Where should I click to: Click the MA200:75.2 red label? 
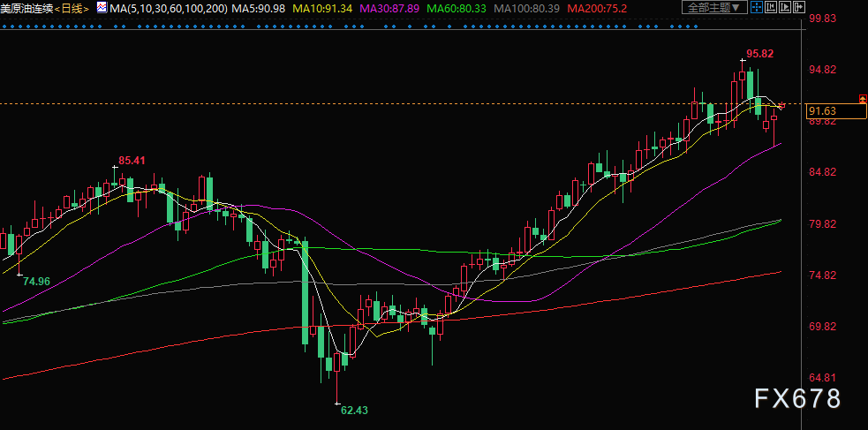pos(597,8)
